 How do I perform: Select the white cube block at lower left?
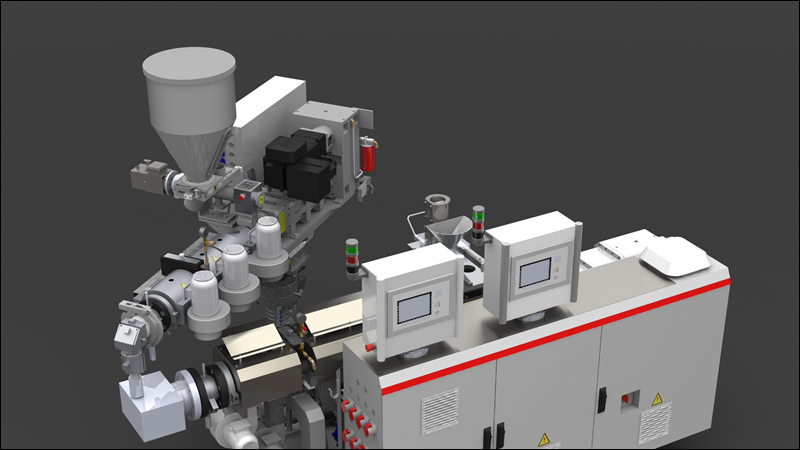(x=151, y=405)
